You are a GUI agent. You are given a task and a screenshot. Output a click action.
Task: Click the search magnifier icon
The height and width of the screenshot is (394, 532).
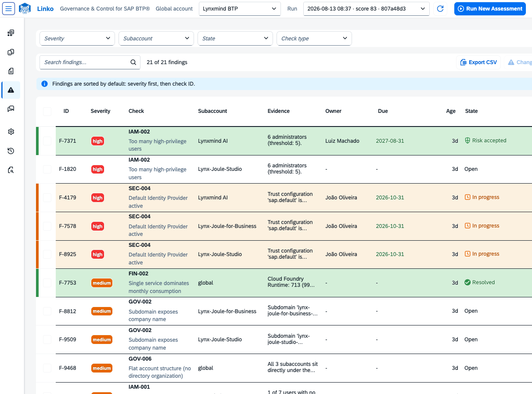[133, 62]
